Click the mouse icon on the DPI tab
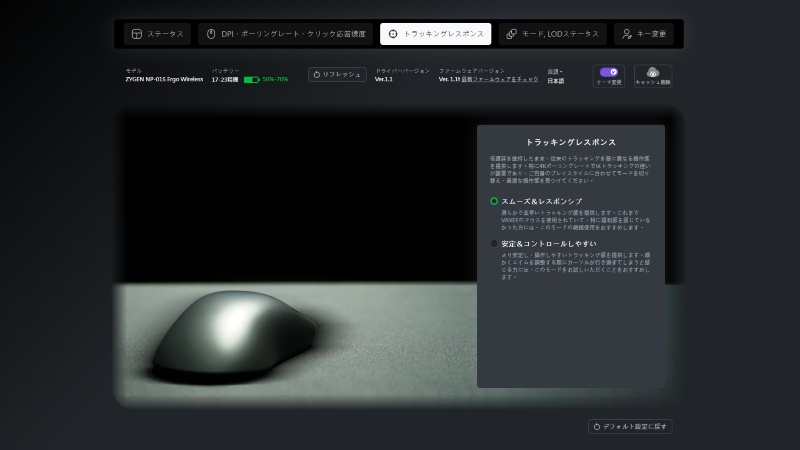The image size is (800, 450). (x=211, y=34)
